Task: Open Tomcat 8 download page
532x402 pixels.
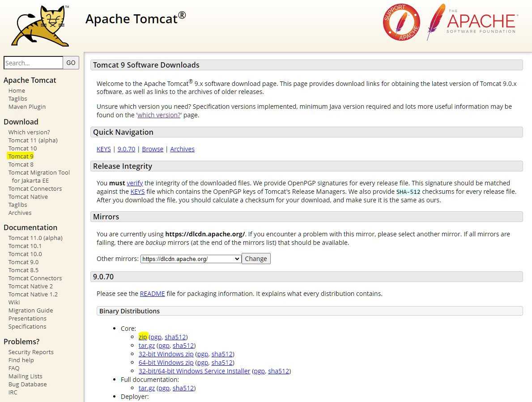Action: (21, 164)
